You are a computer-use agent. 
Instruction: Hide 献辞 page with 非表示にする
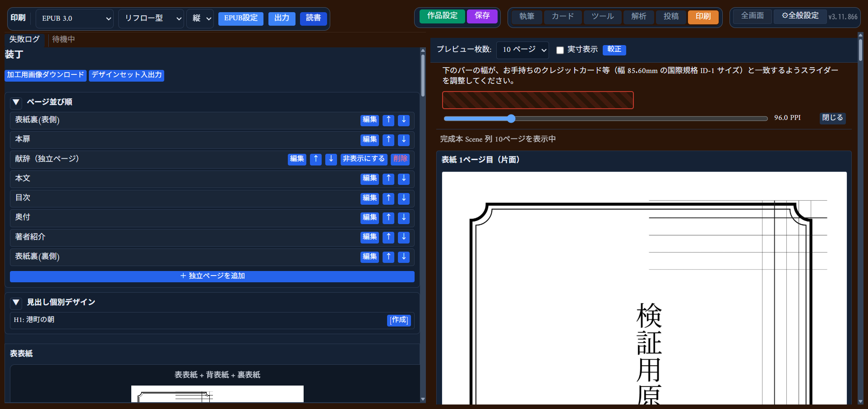click(364, 159)
